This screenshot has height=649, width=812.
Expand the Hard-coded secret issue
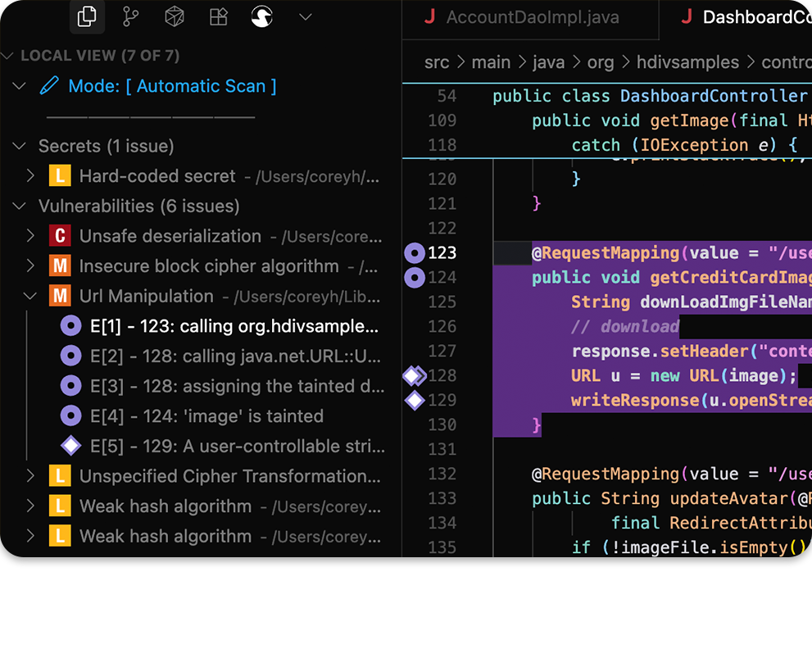pyautogui.click(x=30, y=176)
